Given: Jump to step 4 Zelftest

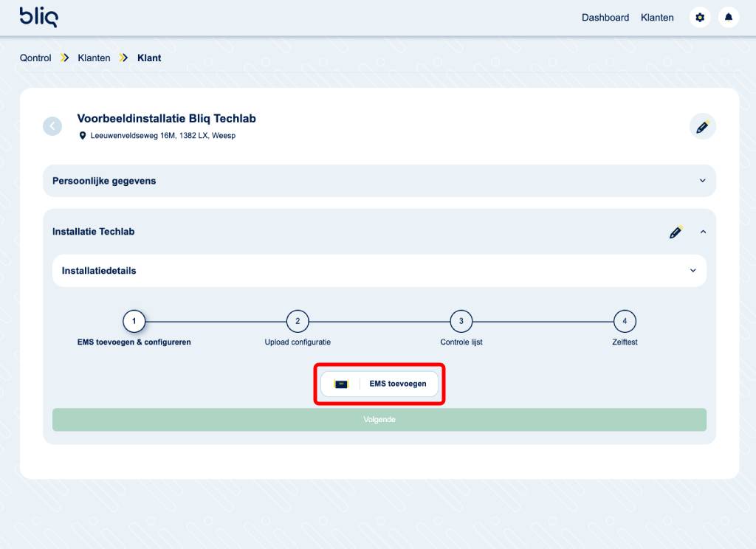Looking at the screenshot, I should [625, 321].
